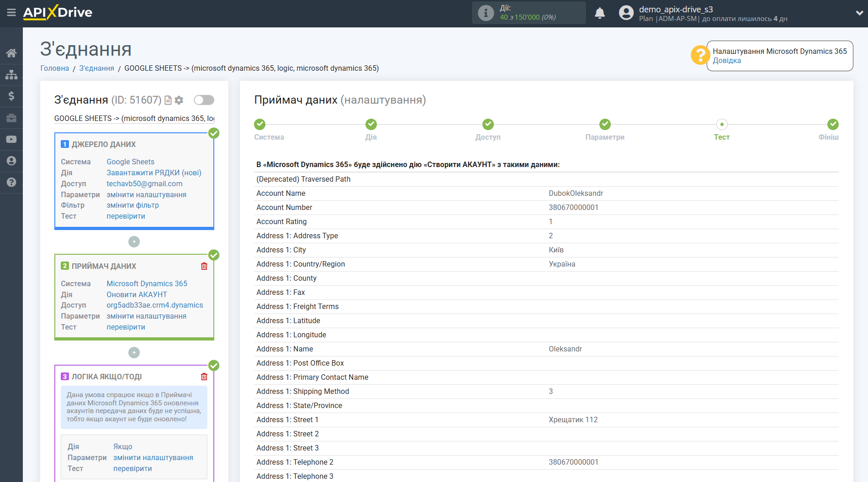The image size is (868, 482).
Task: Open the connection copy document icon
Action: [x=168, y=100]
